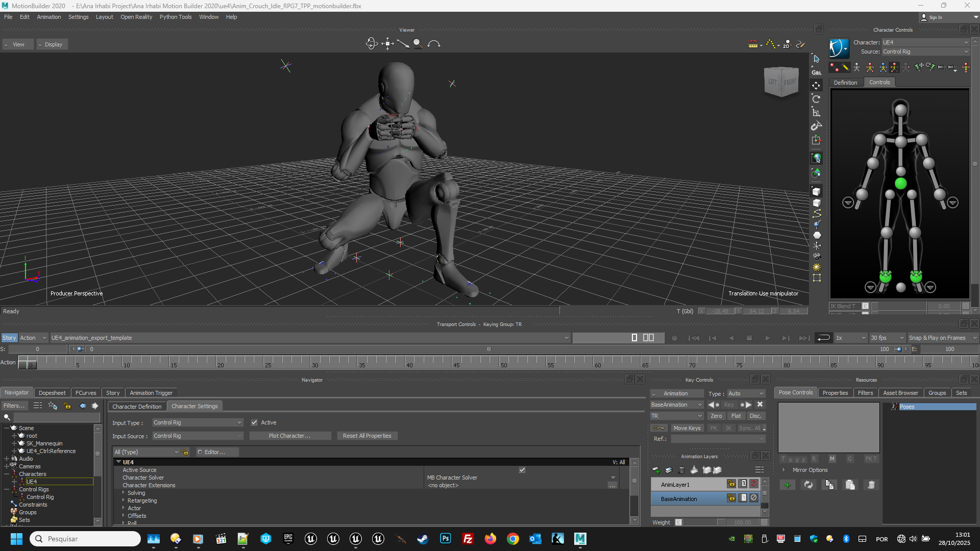Toggle the Active Source checkbox

(x=522, y=470)
